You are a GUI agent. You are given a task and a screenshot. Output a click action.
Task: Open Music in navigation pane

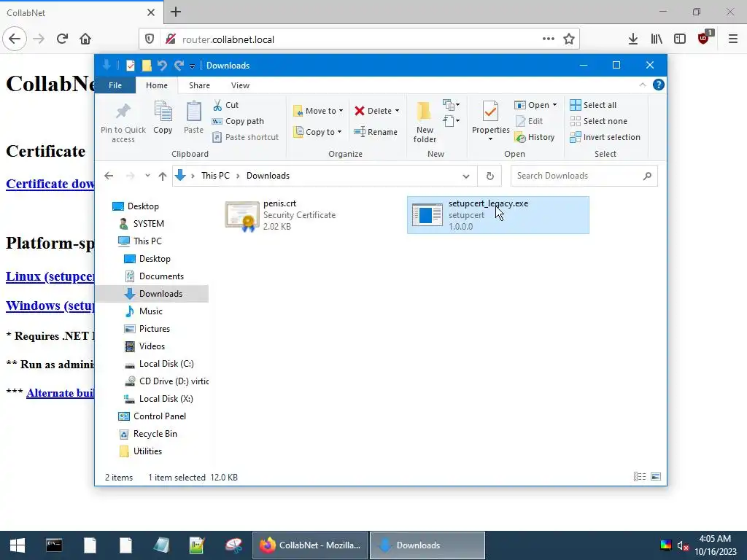tap(144, 311)
